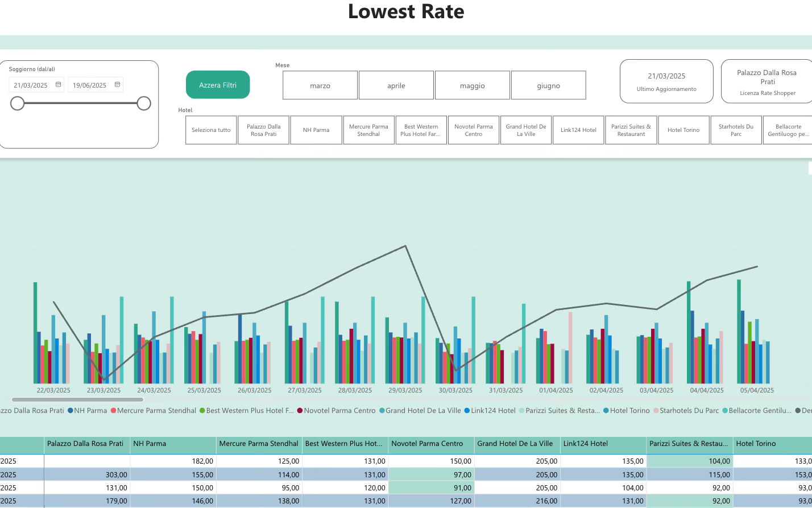Image resolution: width=812 pixels, height=508 pixels.
Task: Select Novotel Parma Centro in the chart legend
Action: coord(337,411)
